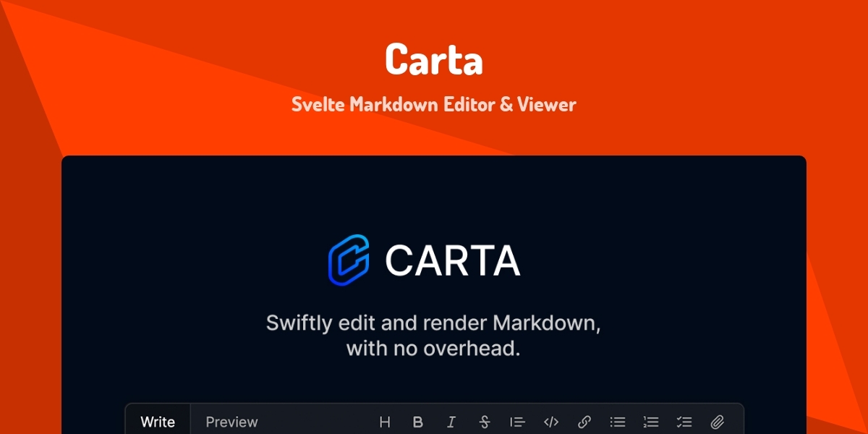Create a bulleted list
The image size is (868, 434).
(x=618, y=422)
